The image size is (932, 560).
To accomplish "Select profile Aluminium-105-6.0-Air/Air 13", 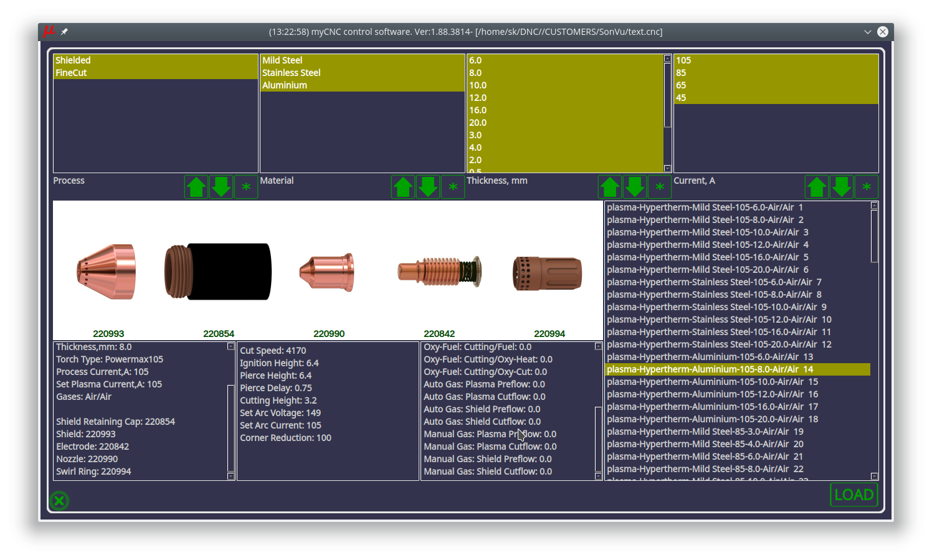I will pyautogui.click(x=738, y=357).
